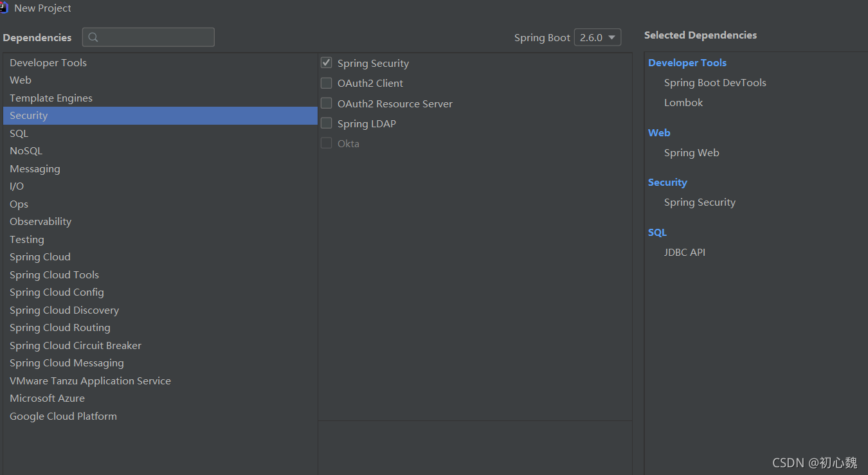Tick the OAuth2 Resource Server checkbox
This screenshot has height=475, width=868.
coord(327,103)
